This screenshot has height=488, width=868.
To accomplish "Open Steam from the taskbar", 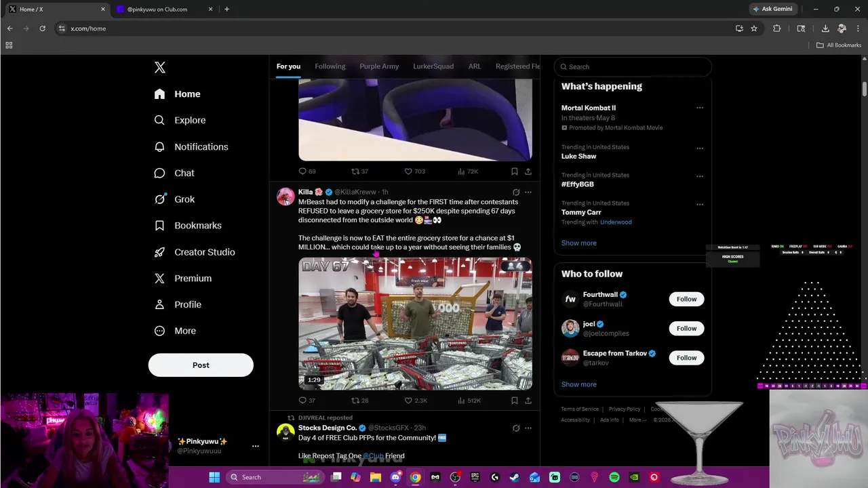I will (x=515, y=477).
